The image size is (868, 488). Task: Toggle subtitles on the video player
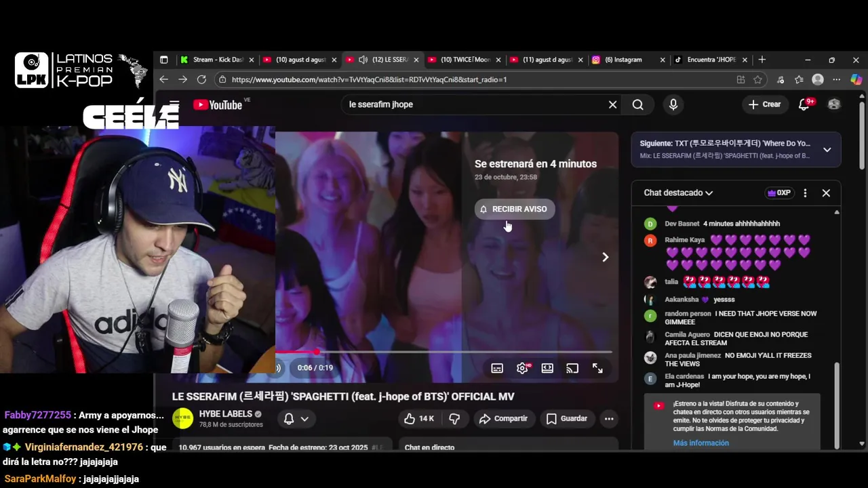point(497,368)
